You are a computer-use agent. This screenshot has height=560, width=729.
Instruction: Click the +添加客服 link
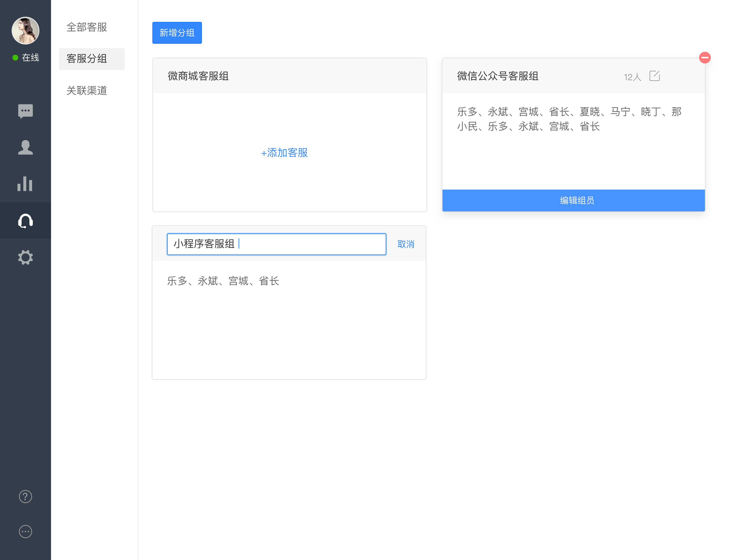pos(284,153)
